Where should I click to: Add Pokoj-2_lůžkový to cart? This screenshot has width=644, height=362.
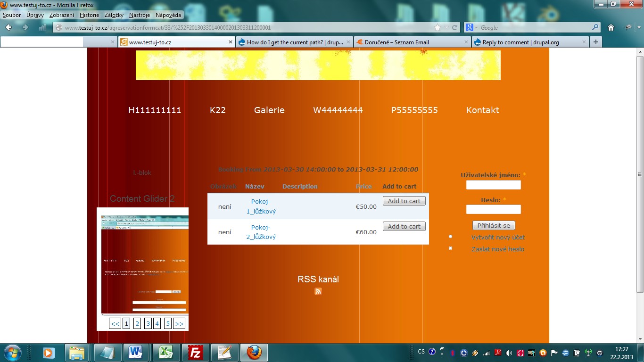(404, 226)
